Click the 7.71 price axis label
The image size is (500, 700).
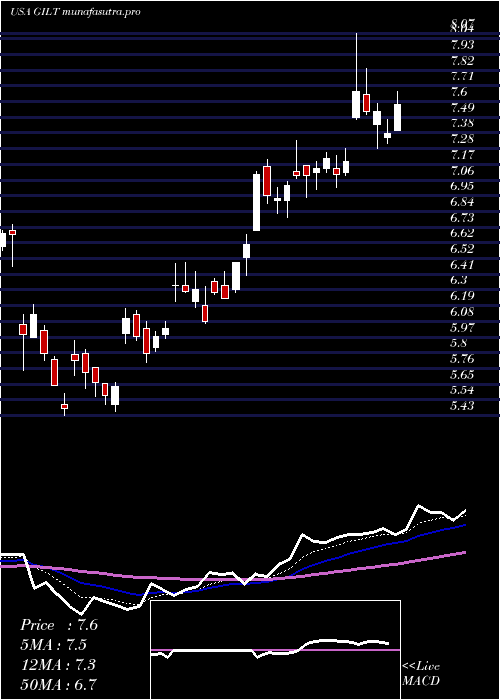tap(462, 76)
